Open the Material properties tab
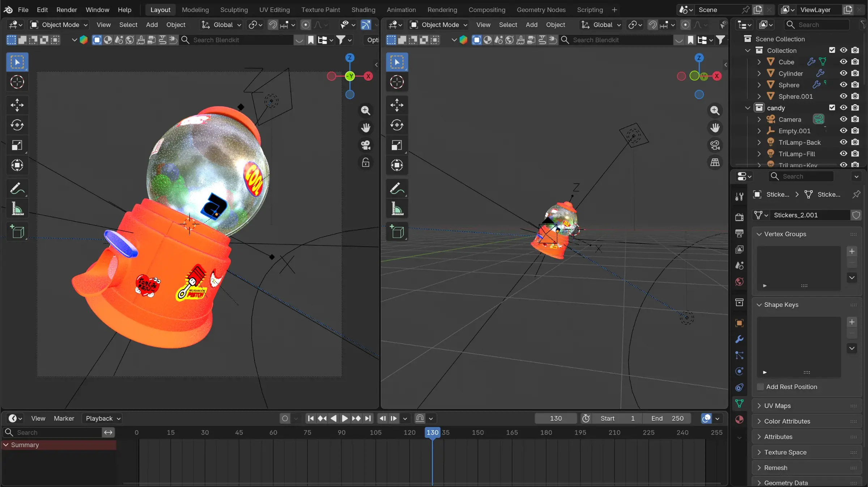 click(x=739, y=420)
